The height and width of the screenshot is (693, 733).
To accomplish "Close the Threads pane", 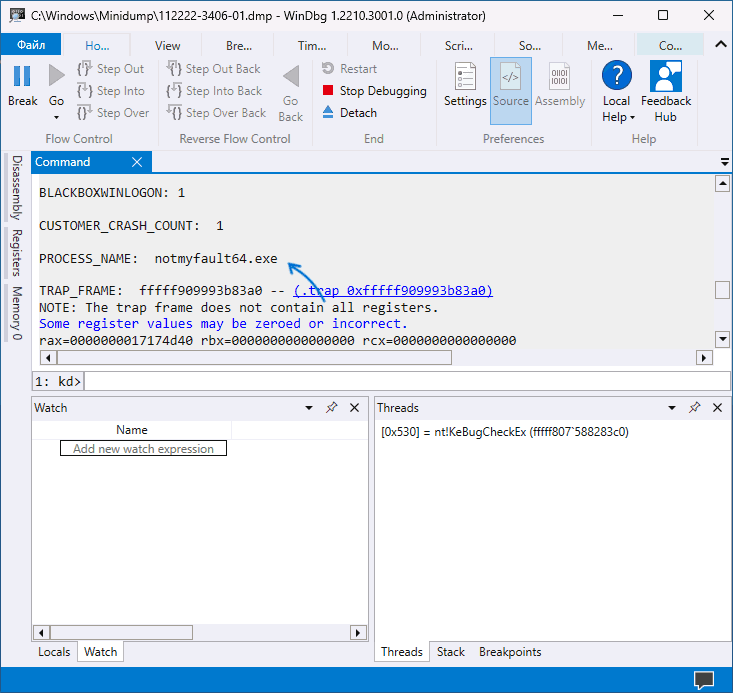I will pos(717,408).
